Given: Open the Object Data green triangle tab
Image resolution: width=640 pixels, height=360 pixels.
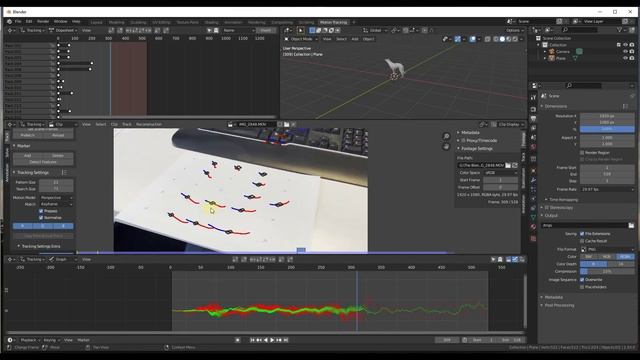Looking at the screenshot, I should click(x=533, y=218).
